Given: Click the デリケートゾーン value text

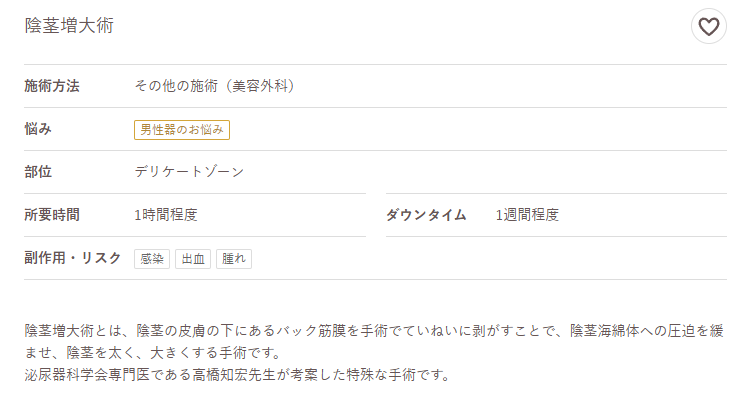Looking at the screenshot, I should click(189, 172).
